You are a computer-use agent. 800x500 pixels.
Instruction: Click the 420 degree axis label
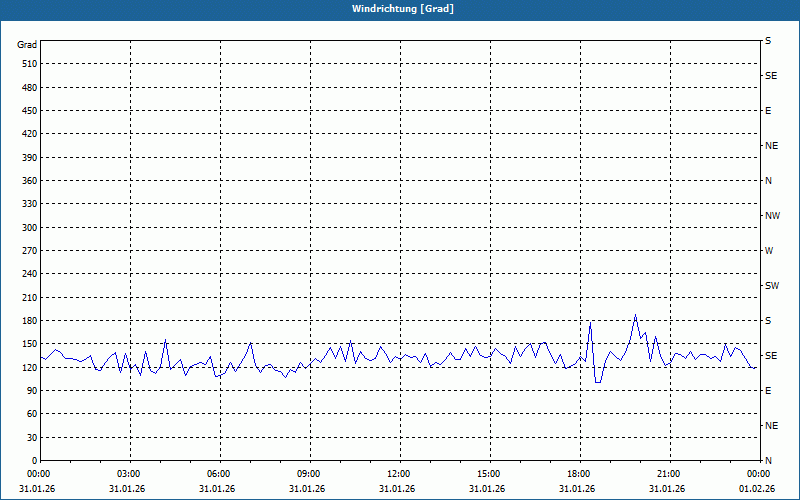(x=30, y=134)
